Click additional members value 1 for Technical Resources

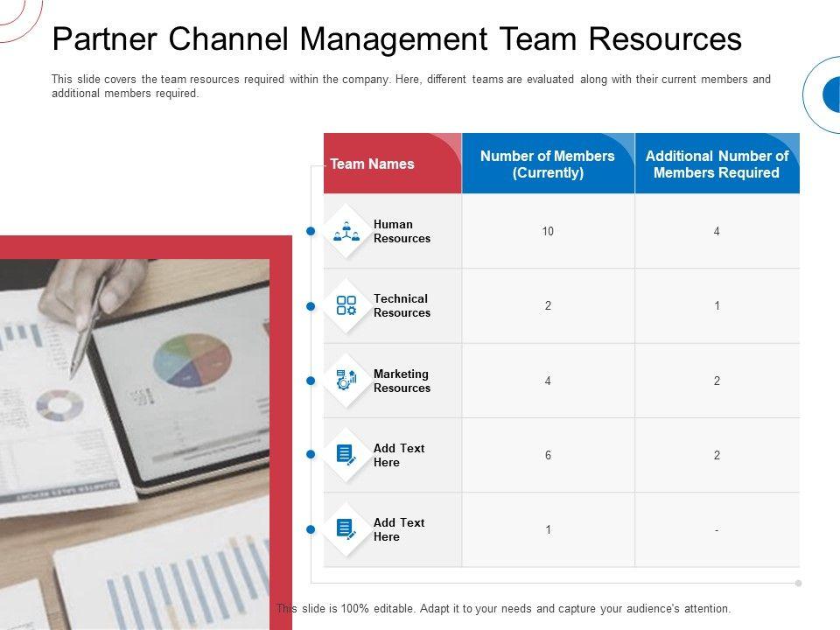click(x=717, y=306)
